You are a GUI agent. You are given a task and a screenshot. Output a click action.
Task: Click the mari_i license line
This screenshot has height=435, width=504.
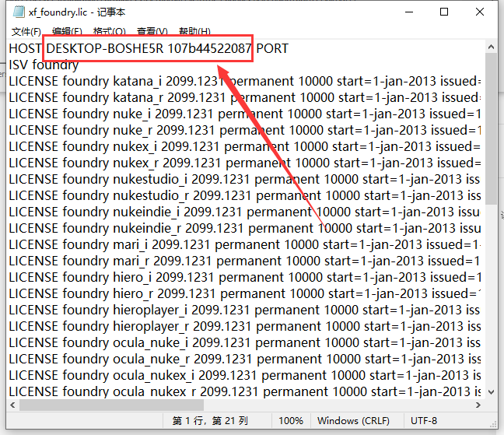pos(244,244)
